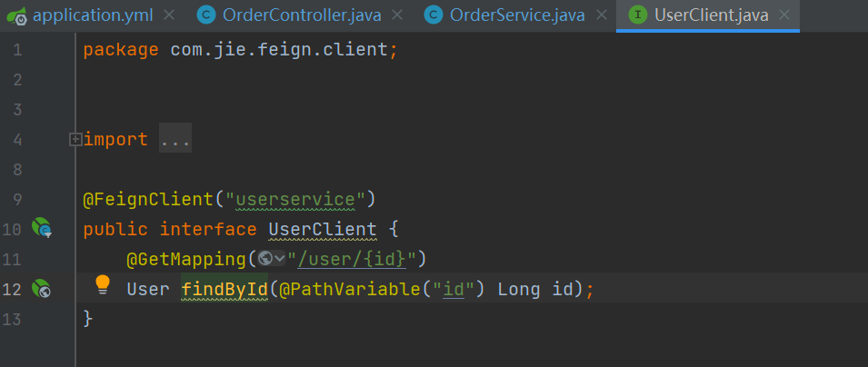Click the globe URL icon in GetMapping
The width and height of the screenshot is (868, 367).
click(x=265, y=259)
